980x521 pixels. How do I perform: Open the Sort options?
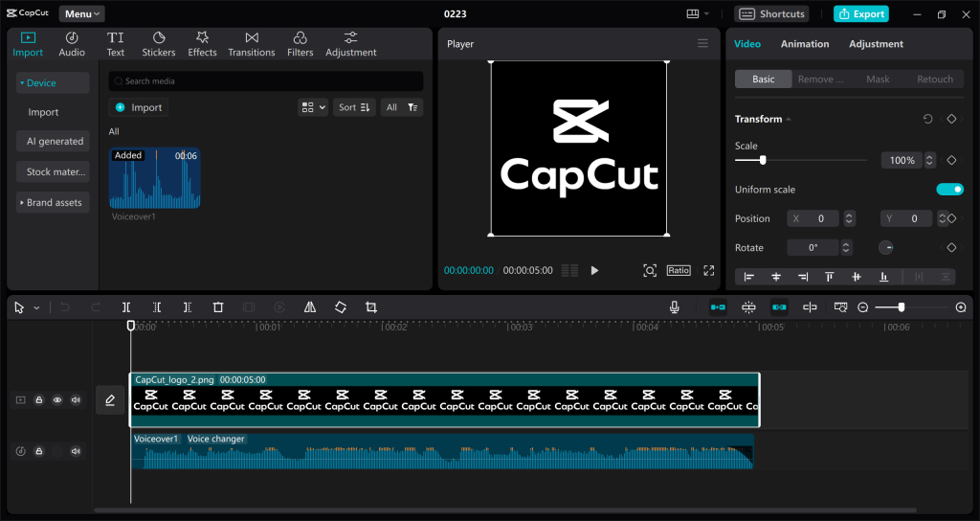click(x=354, y=107)
